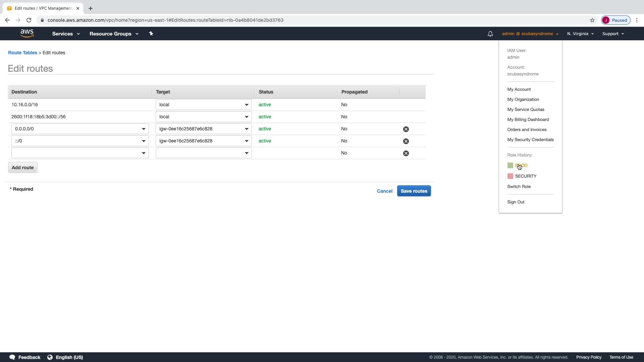644x362 pixels.
Task: Select My Security Credentials menu entry
Action: pos(530,140)
